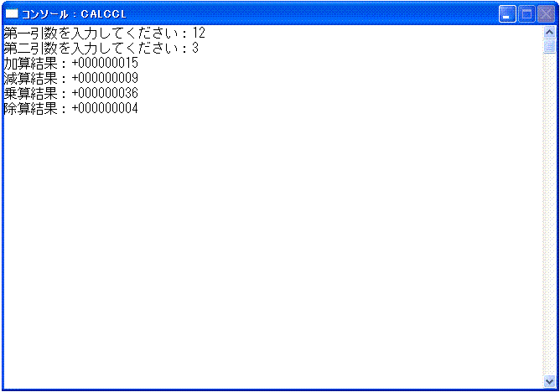The height and width of the screenshot is (392, 560).
Task: Close the CALCCL console window
Action: pyautogui.click(x=546, y=14)
